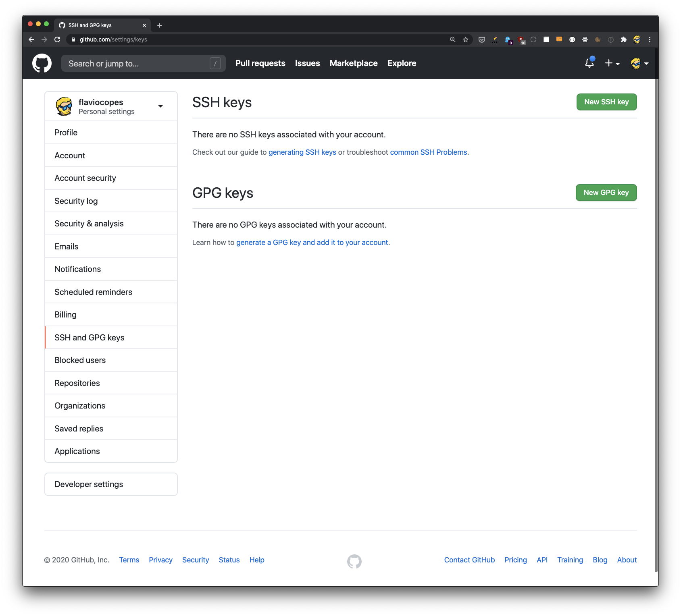The image size is (681, 616).
Task: Click the footer GitHub logo
Action: (354, 561)
